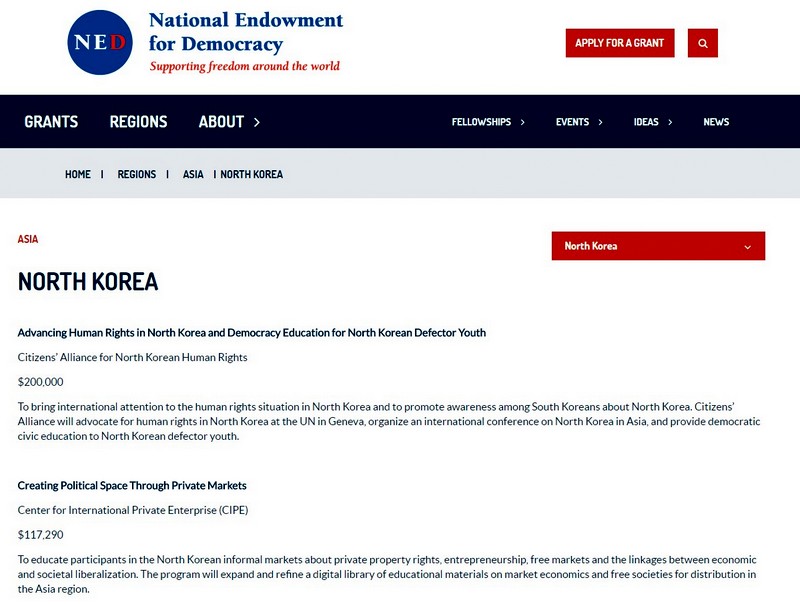This screenshot has height=604, width=800.
Task: Click the country dropdown chevron arrow
Action: pos(747,247)
